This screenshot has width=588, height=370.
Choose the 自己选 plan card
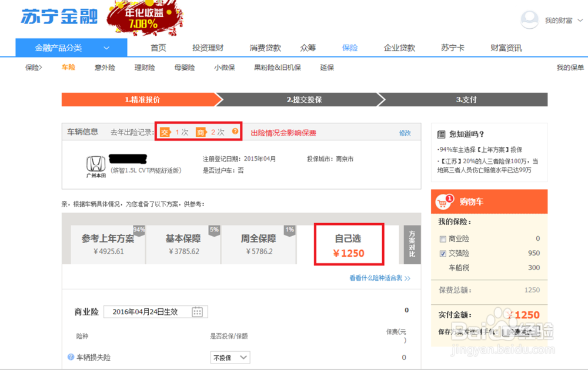(x=349, y=244)
